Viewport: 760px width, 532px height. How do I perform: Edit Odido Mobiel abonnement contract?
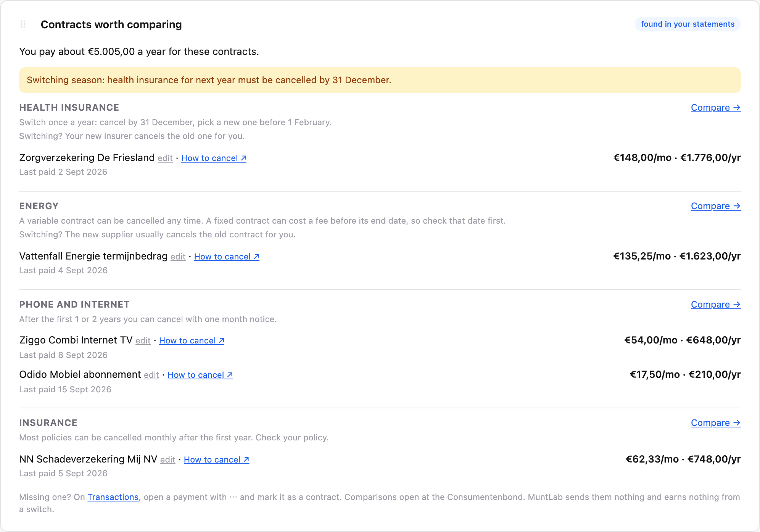tap(151, 375)
